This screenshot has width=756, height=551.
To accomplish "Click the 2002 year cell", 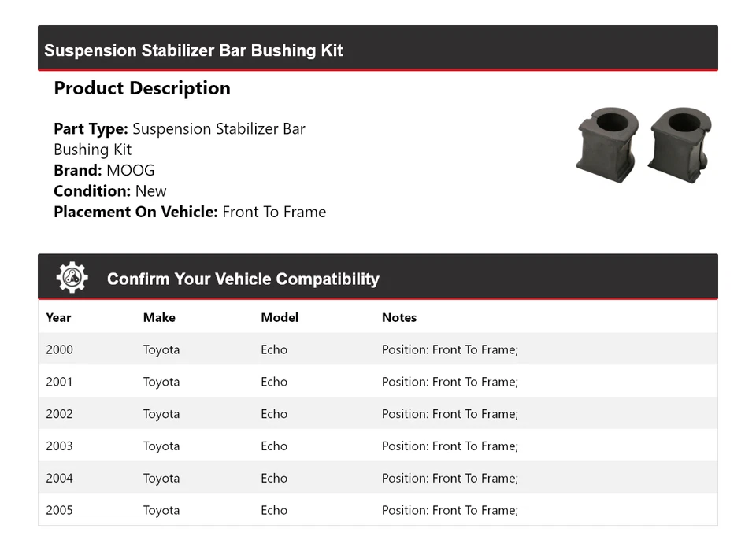I will pyautogui.click(x=59, y=414).
